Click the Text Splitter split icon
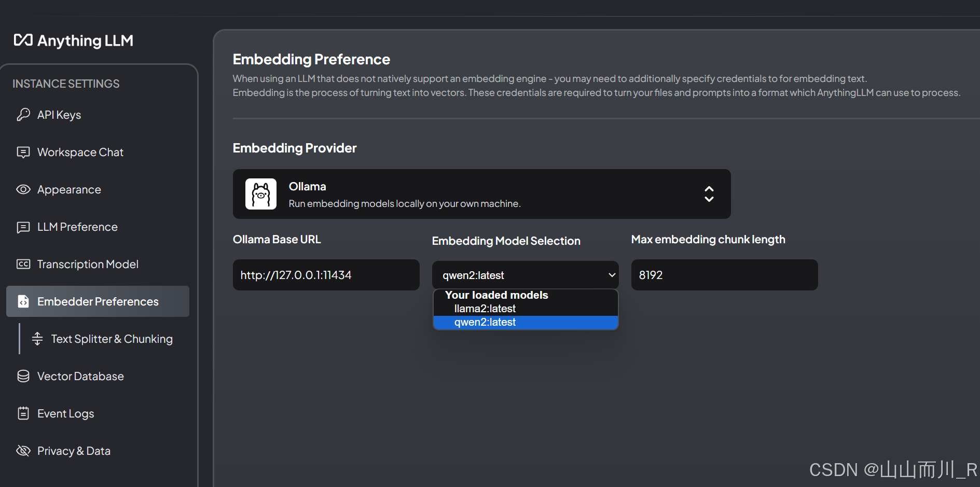Viewport: 980px width, 487px height. click(x=37, y=339)
